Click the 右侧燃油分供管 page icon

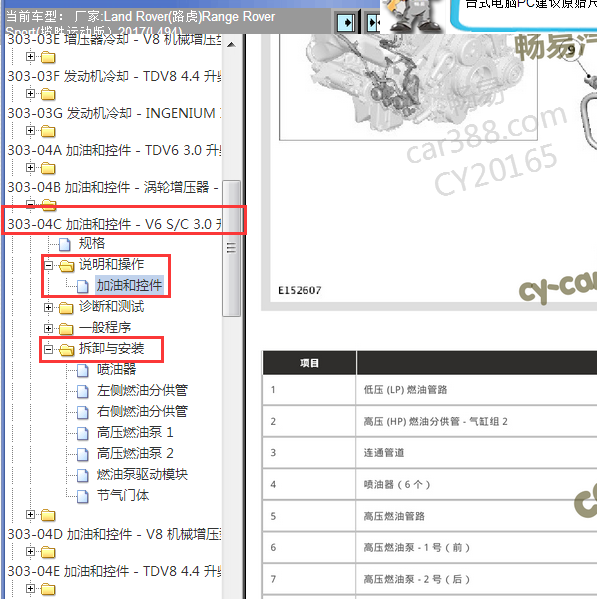(83, 412)
